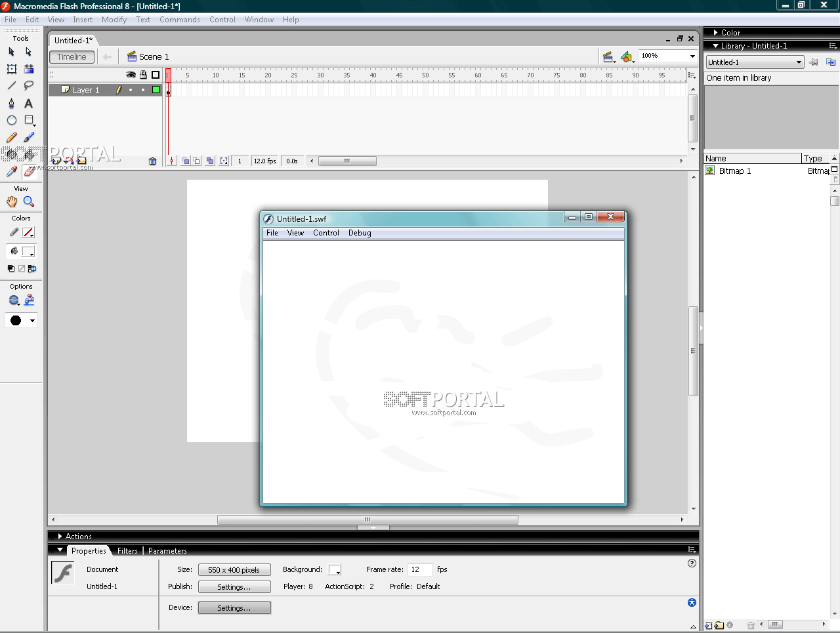Expand the Actions panel
The height and width of the screenshot is (633, 840).
click(x=60, y=537)
